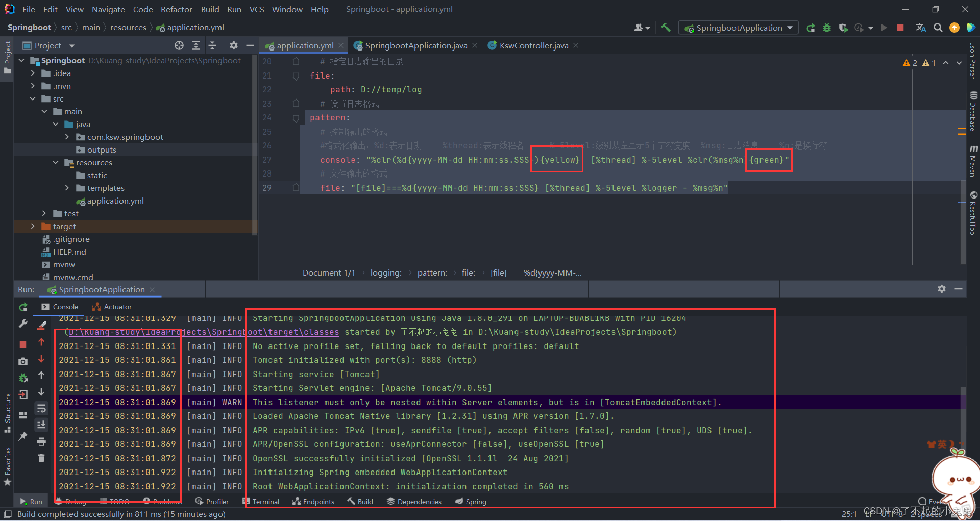Open the Favorites side panel
Screen dimensions: 980x521
tap(7, 466)
